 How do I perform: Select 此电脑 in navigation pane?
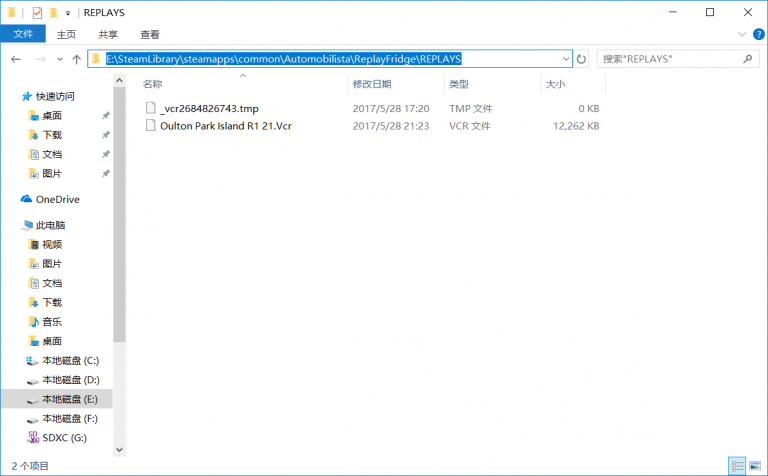tap(50, 225)
